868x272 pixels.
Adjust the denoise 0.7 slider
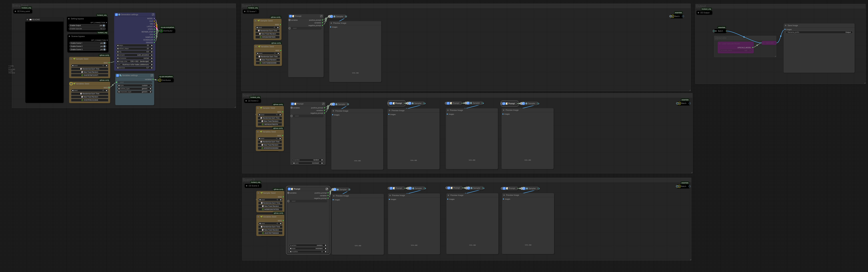[x=135, y=68]
